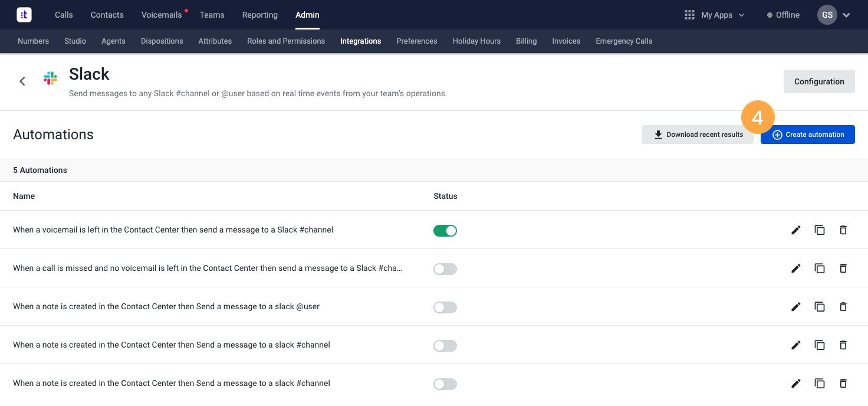
Task: Click the Status column header
Action: (x=445, y=196)
